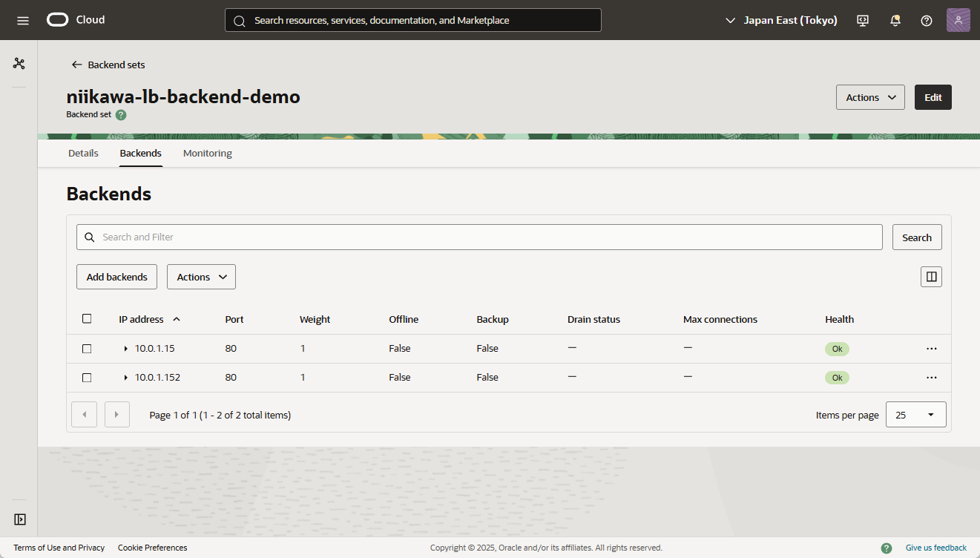Screen dimensions: 980x558
Task: Open the user profile avatar
Action: [x=958, y=20]
